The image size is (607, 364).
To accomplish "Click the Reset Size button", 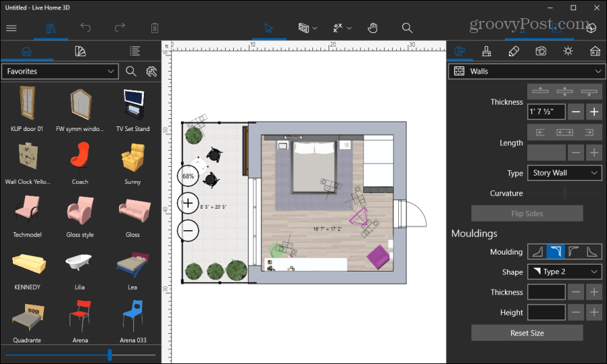I will click(x=527, y=333).
